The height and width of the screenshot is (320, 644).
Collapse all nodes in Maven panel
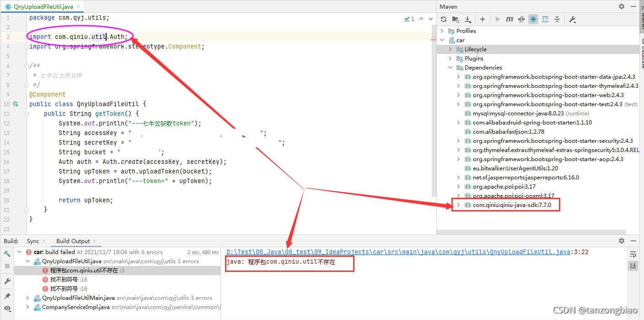click(557, 19)
